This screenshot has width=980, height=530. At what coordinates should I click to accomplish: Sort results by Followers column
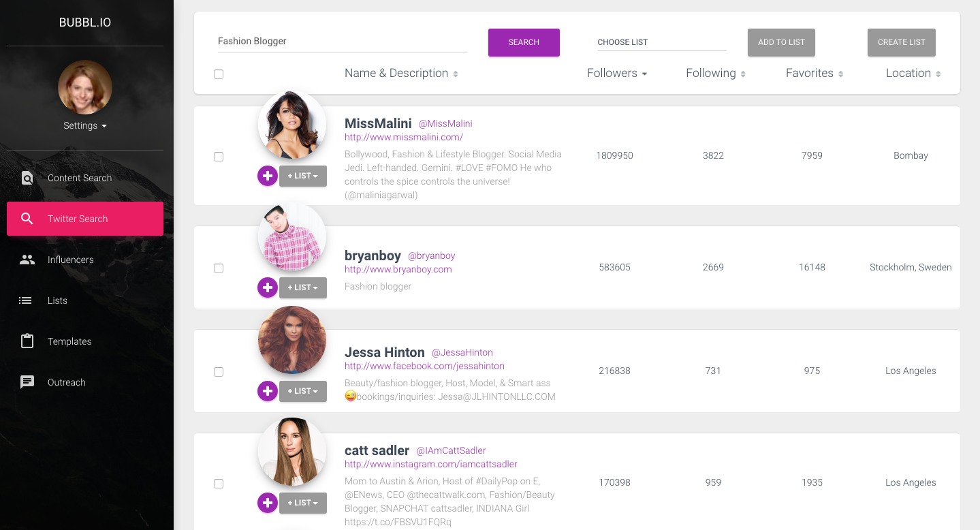616,74
